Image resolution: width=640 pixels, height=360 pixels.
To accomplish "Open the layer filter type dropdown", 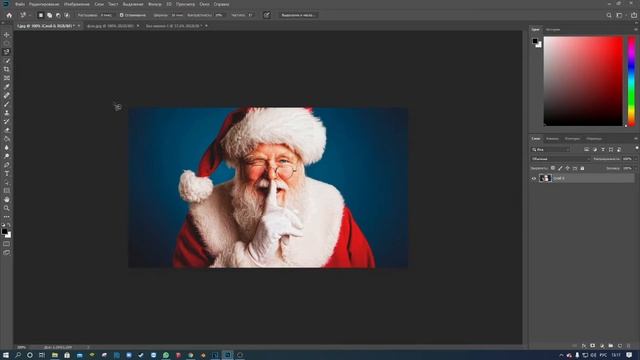I will pos(550,149).
